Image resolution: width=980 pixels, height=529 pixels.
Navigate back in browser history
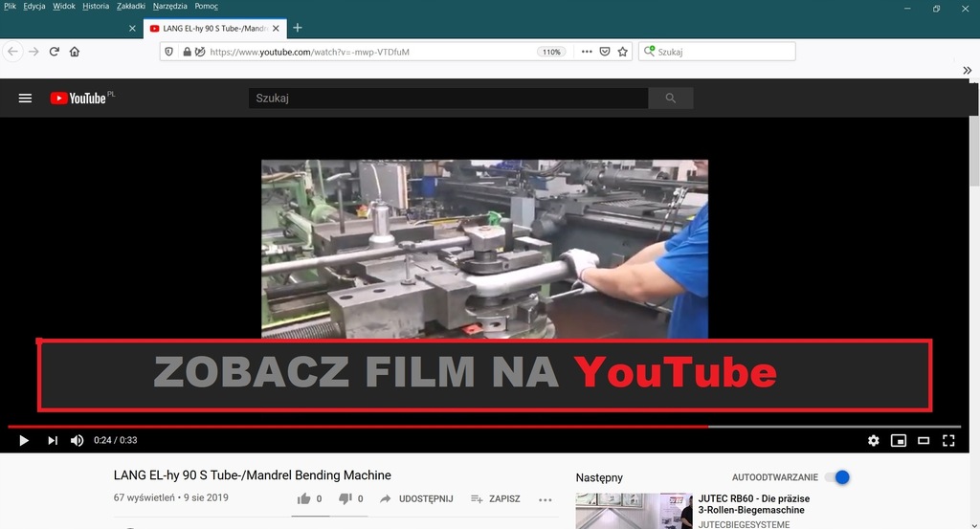pyautogui.click(x=13, y=52)
